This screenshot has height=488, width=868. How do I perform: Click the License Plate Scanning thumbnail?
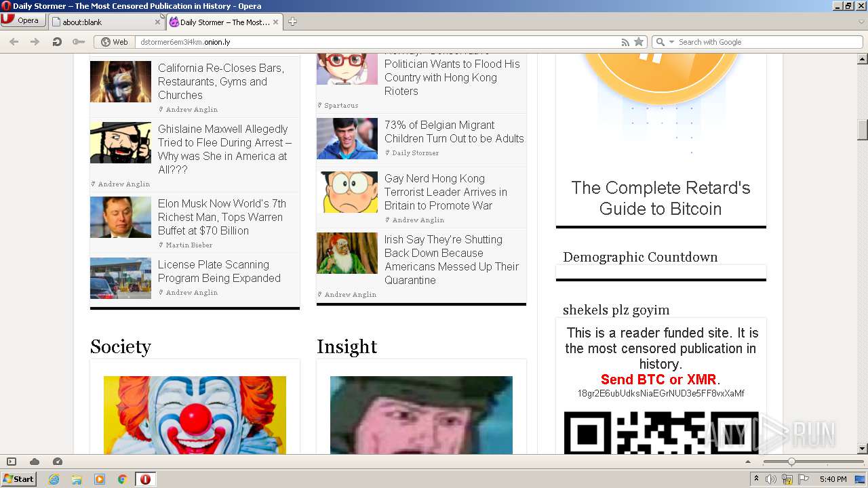click(x=121, y=278)
